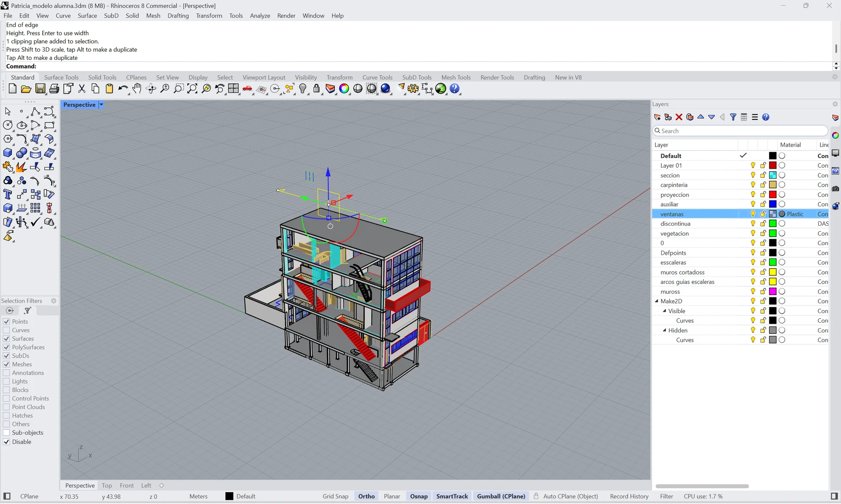Uncheck the Meshes selection filter

click(6, 364)
